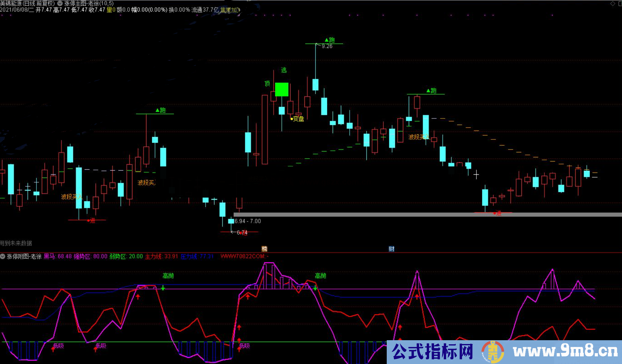Image resolution: width=622 pixels, height=364 pixels.
Task: Open the main indicator dropdown next to 涨停主图-老徐
Action: (x=60, y=4)
